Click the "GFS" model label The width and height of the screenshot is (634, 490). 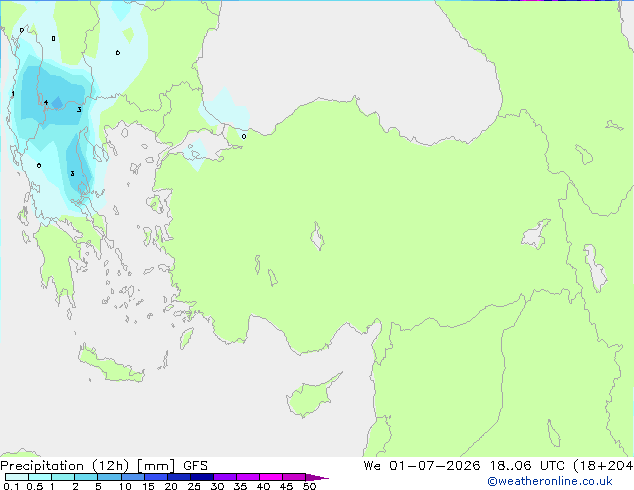(x=195, y=466)
